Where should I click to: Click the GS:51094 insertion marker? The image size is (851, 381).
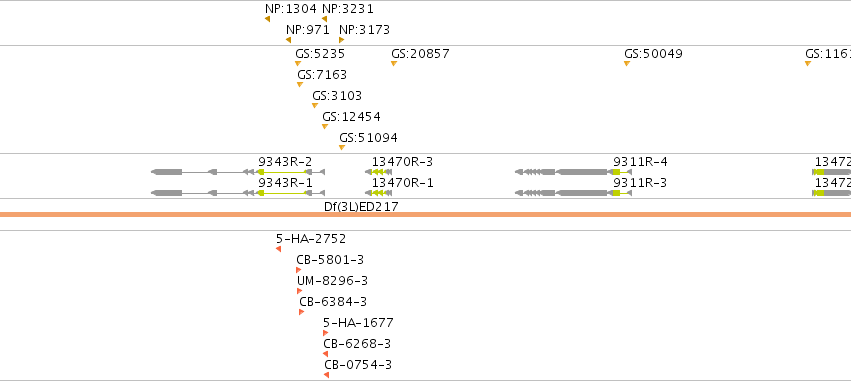tap(342, 148)
